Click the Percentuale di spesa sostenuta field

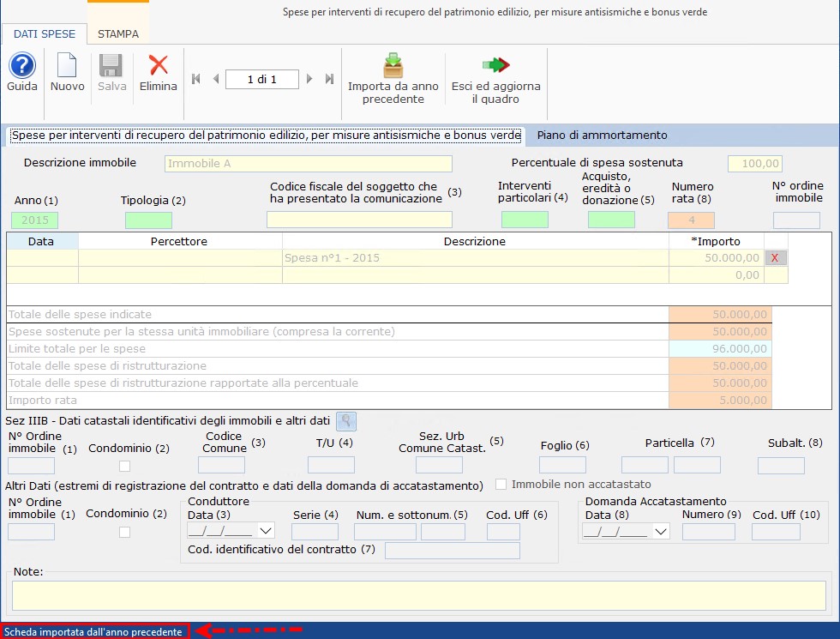point(755,164)
